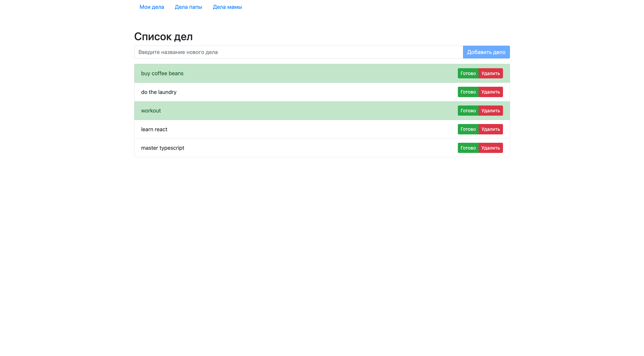This screenshot has width=644, height=356.
Task: Delete the learn react task
Action: pyautogui.click(x=491, y=129)
